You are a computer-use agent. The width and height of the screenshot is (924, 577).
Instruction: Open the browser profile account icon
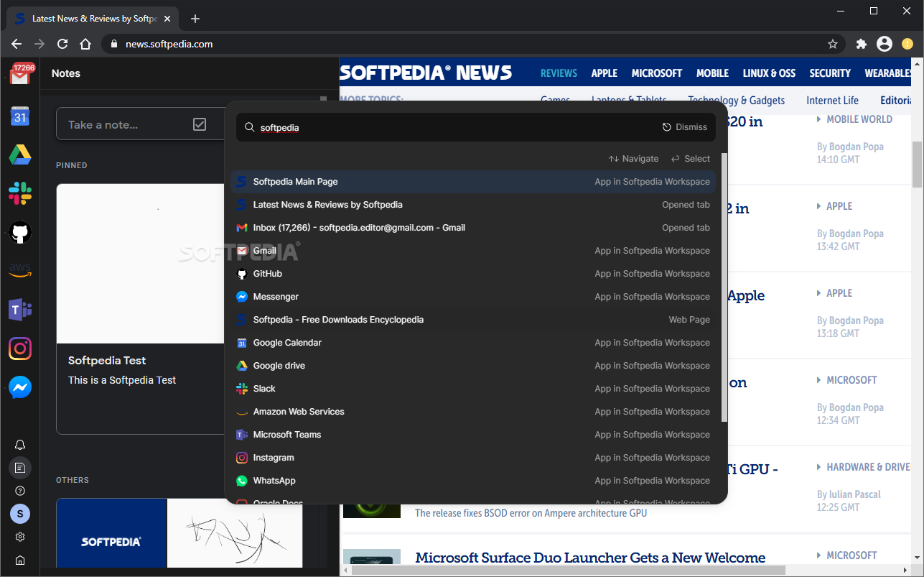pos(885,44)
